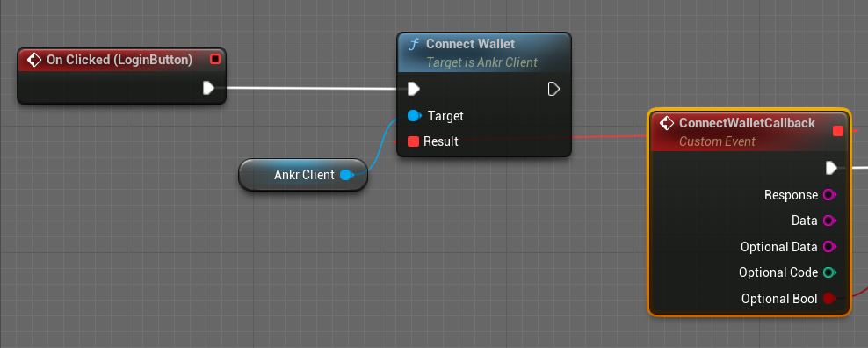Select the Ankr Client variable node
868x348 pixels.
coord(303,175)
